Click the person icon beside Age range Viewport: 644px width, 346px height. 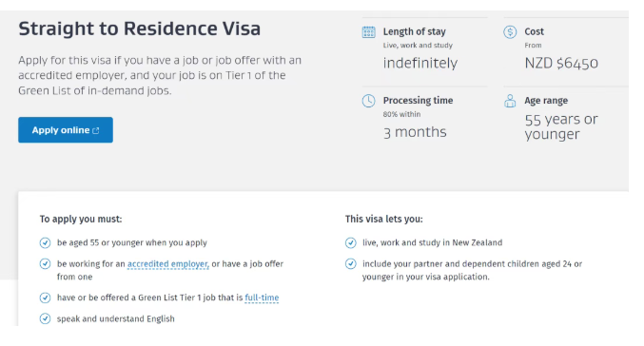tap(510, 101)
